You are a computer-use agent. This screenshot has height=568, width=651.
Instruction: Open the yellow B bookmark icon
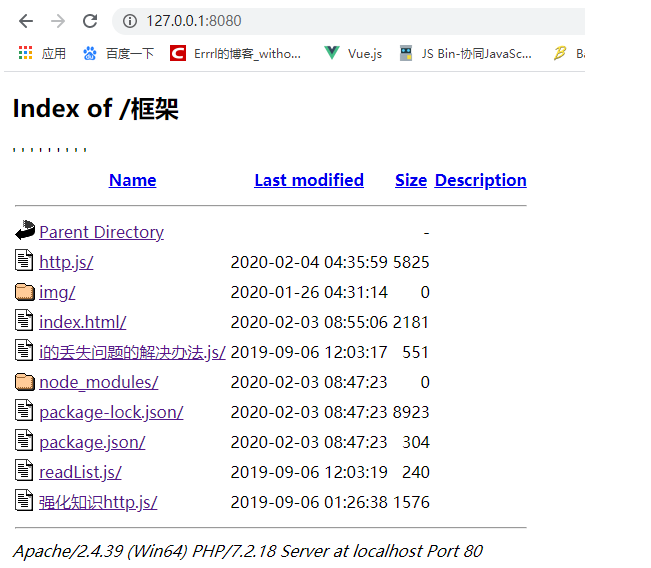tap(560, 53)
